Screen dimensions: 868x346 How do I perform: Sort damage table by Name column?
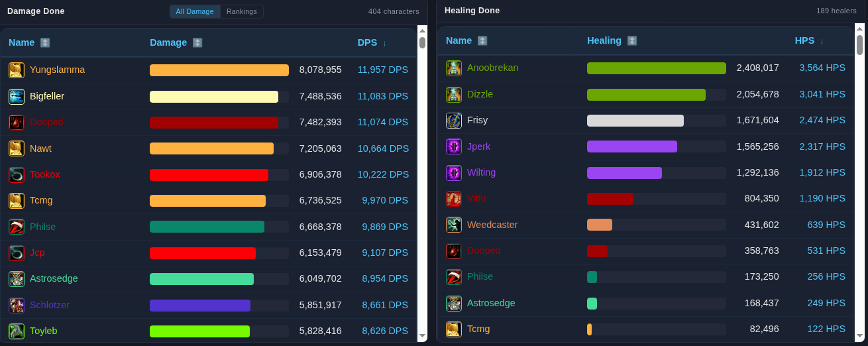[x=45, y=42]
